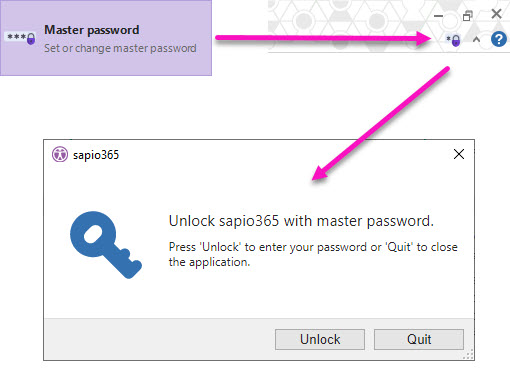Click the 'Master password' bold title label

(92, 30)
